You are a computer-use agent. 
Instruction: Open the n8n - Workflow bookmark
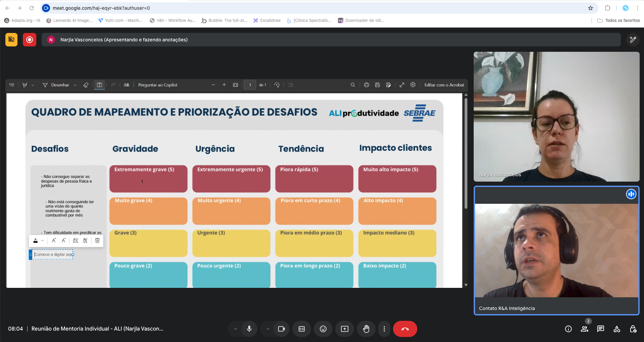pos(173,21)
